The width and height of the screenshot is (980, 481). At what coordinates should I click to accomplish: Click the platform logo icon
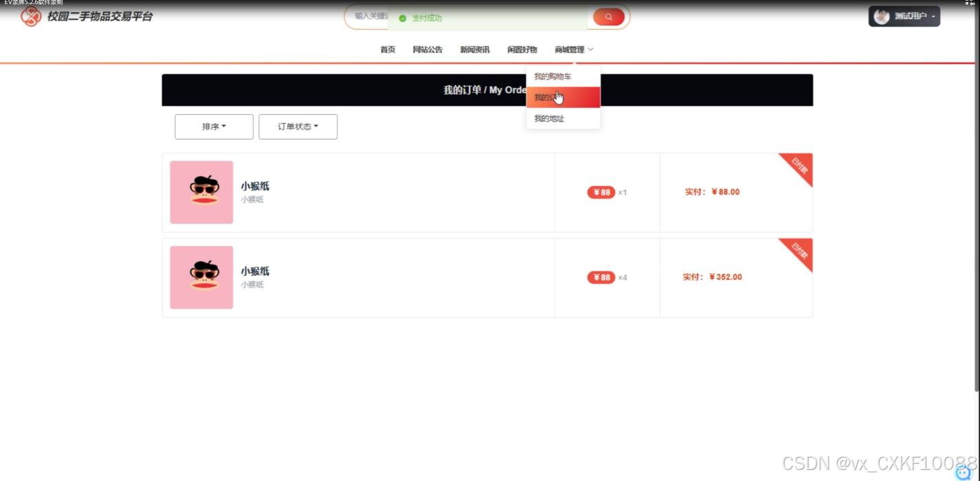pos(31,16)
